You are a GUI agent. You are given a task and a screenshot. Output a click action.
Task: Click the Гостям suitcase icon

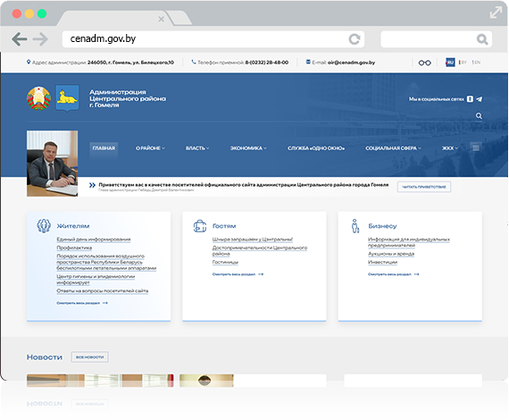pos(200,226)
